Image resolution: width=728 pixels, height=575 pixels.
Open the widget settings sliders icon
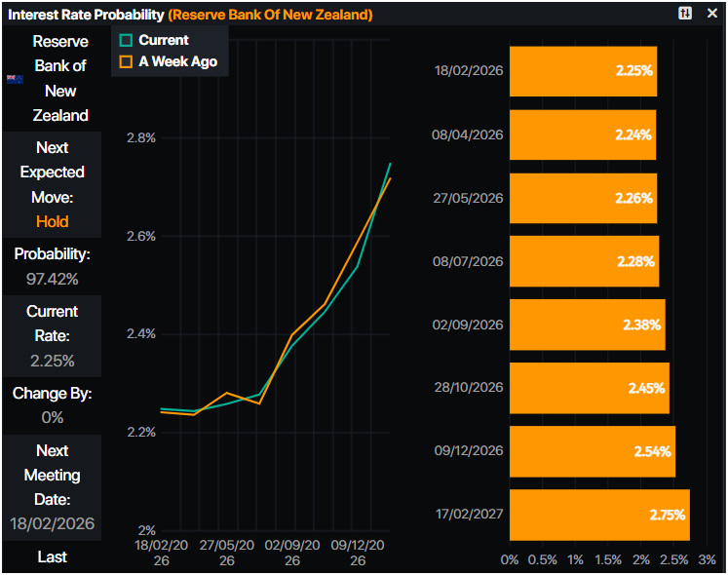[x=685, y=14]
